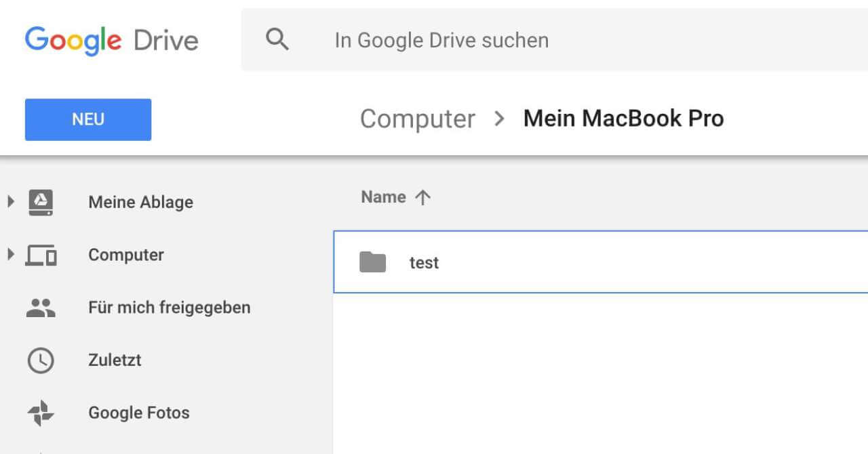Expand the Computer tree arrow

pyautogui.click(x=10, y=255)
